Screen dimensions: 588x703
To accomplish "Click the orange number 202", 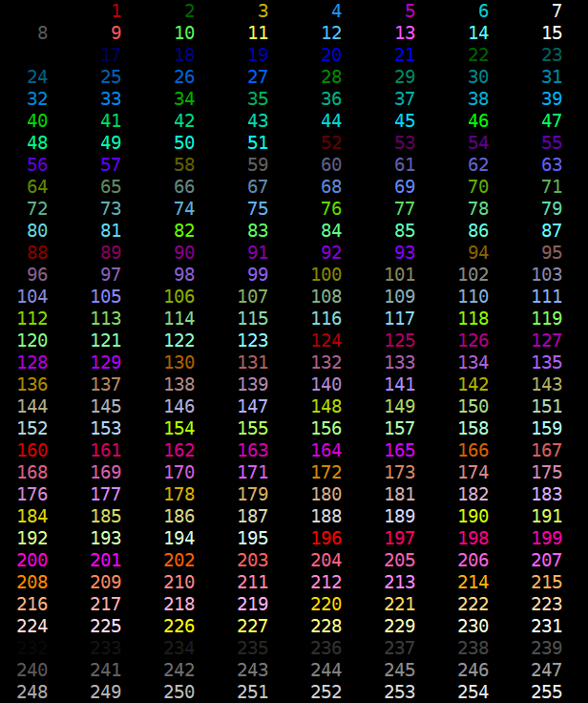I will [179, 560].
